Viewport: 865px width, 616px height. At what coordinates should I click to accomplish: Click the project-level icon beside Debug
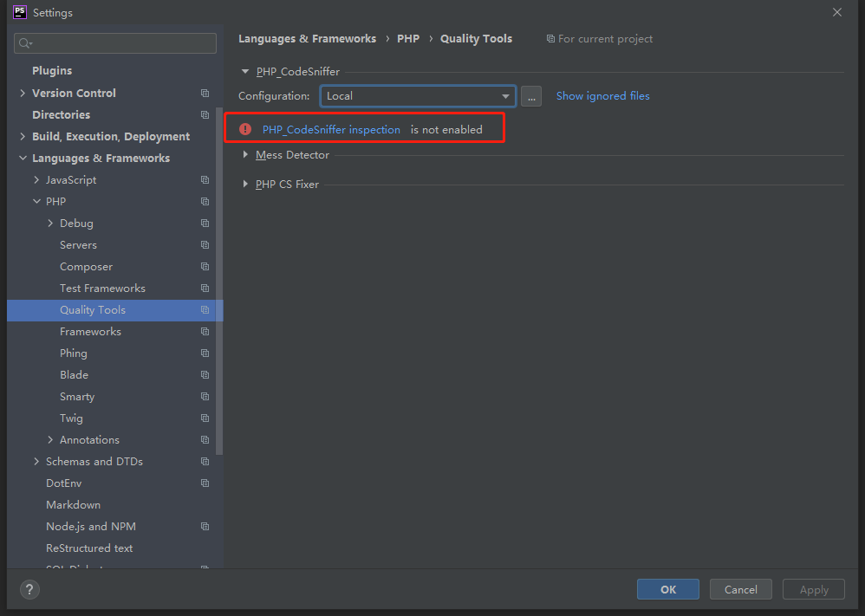205,224
